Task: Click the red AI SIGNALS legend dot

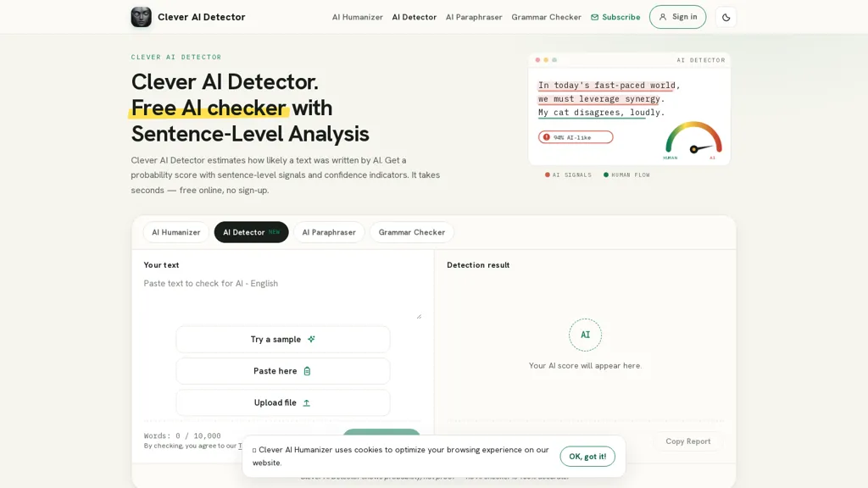Action: click(x=548, y=175)
